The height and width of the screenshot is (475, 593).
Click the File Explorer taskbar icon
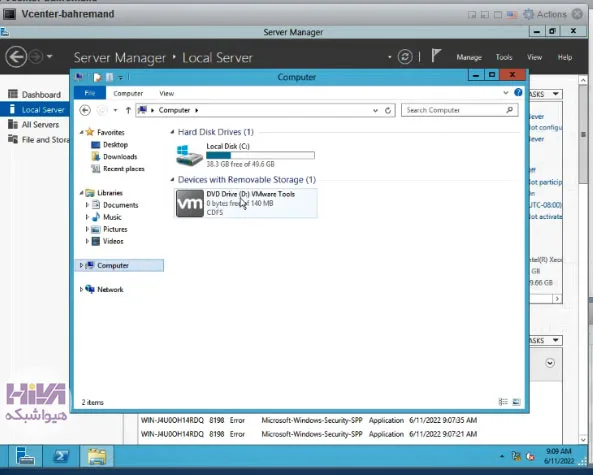tap(97, 456)
